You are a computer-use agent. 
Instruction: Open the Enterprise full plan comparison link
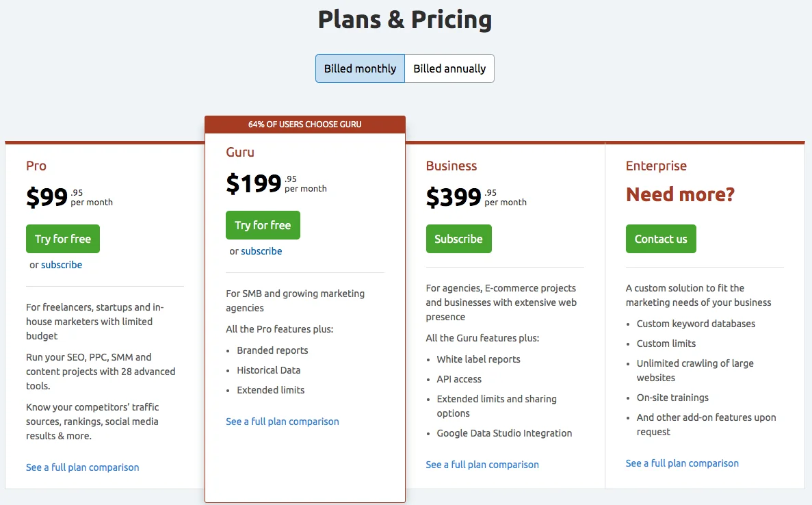point(682,463)
